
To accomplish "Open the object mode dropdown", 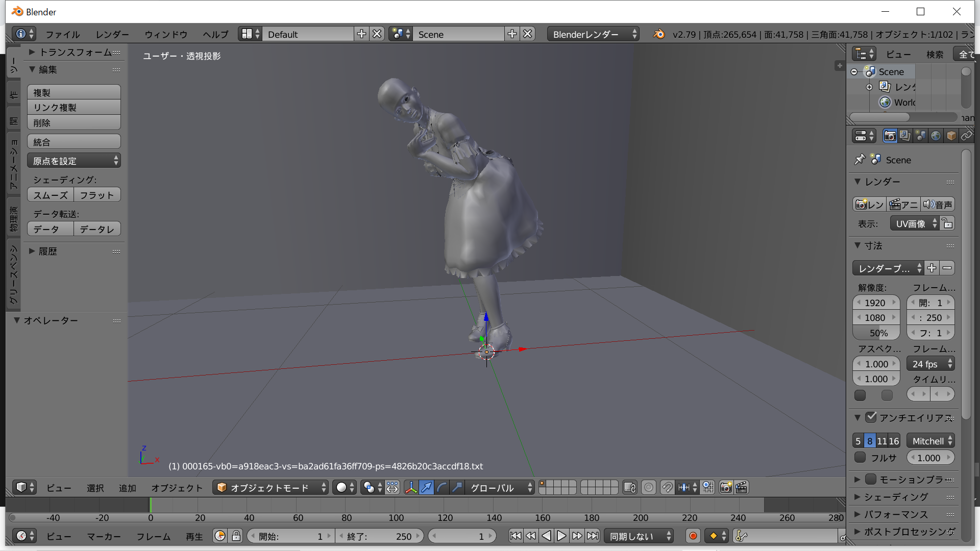I will coord(271,487).
